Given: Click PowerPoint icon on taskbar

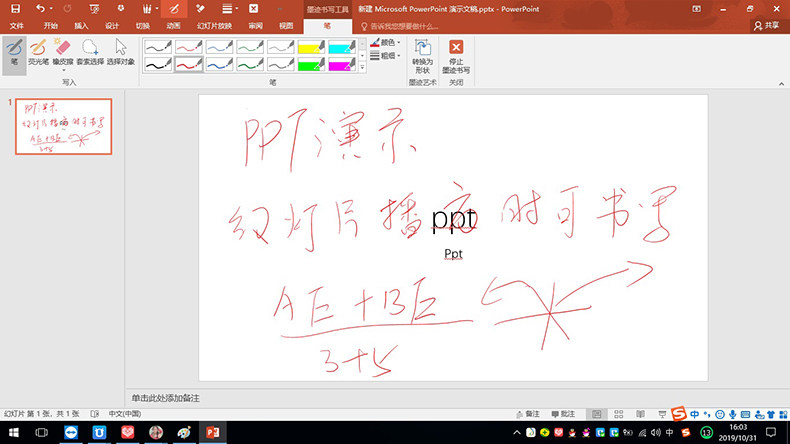Looking at the screenshot, I should coord(212,432).
